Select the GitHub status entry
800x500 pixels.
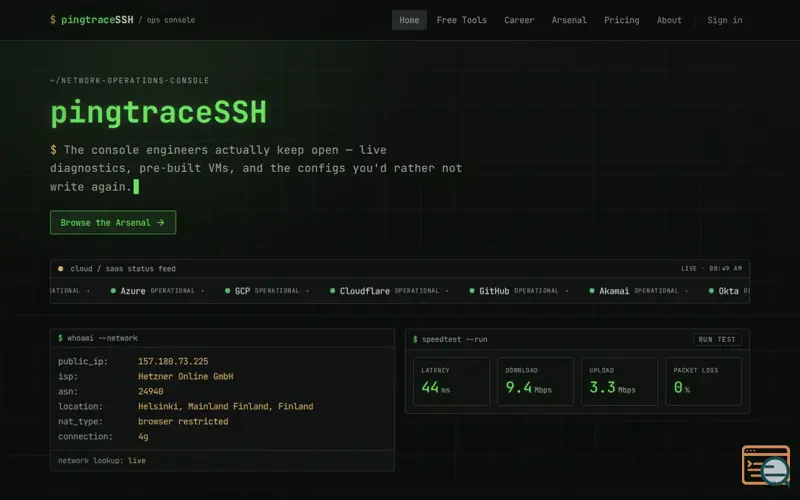coord(514,291)
